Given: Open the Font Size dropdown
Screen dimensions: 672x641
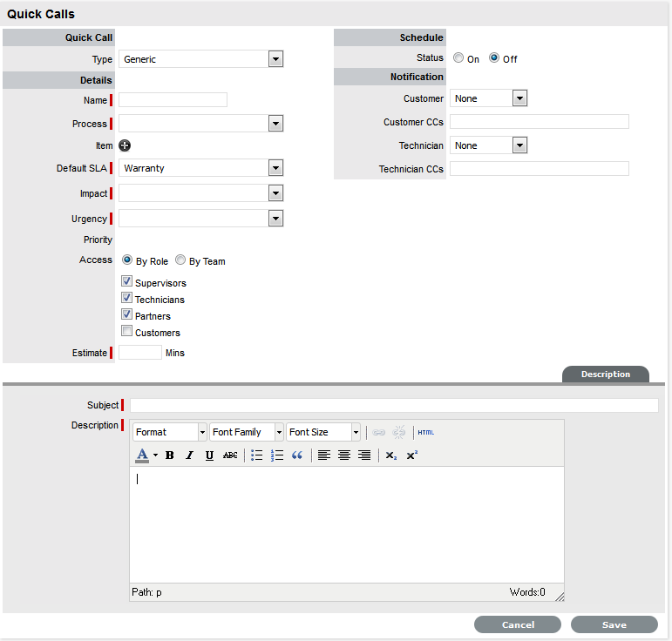Looking at the screenshot, I should point(323,432).
